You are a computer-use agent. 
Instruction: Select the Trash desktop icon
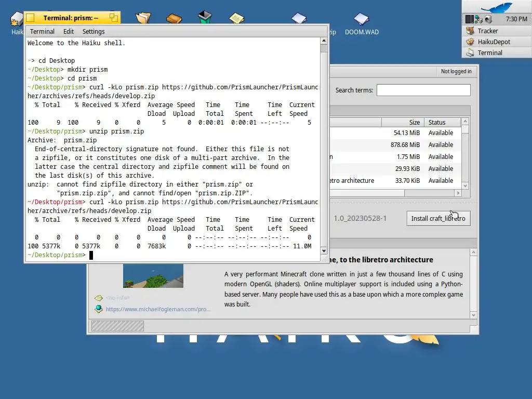(x=205, y=17)
